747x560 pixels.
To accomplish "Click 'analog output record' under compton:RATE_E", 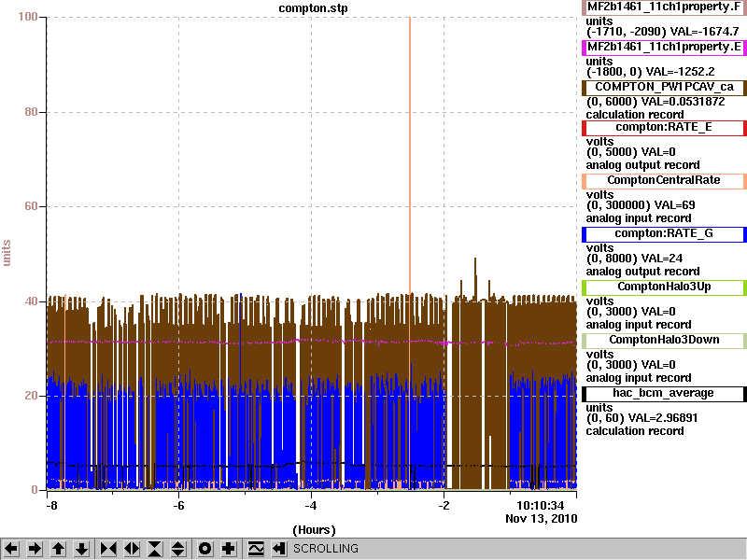I will point(642,165).
